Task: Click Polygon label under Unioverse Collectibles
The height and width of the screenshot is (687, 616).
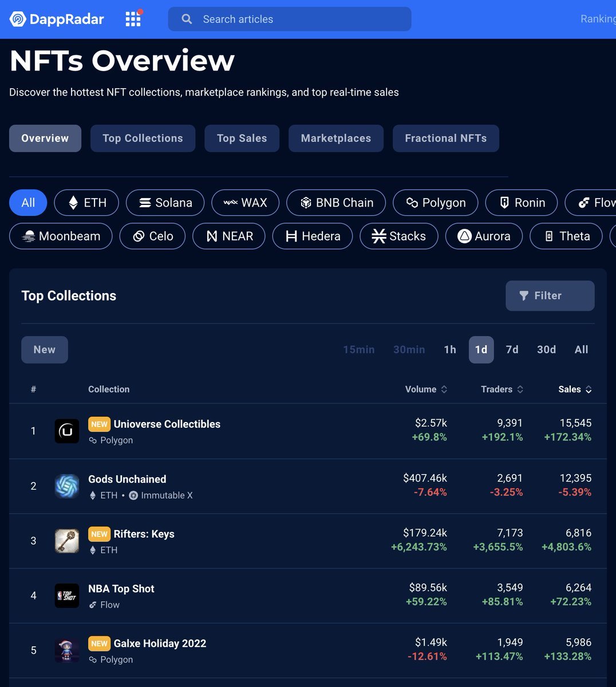Action: pos(116,440)
